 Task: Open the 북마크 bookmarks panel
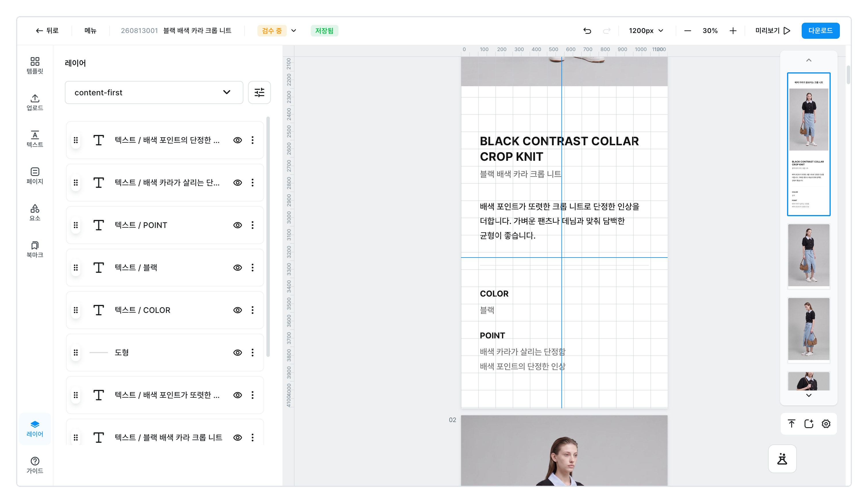tap(35, 249)
